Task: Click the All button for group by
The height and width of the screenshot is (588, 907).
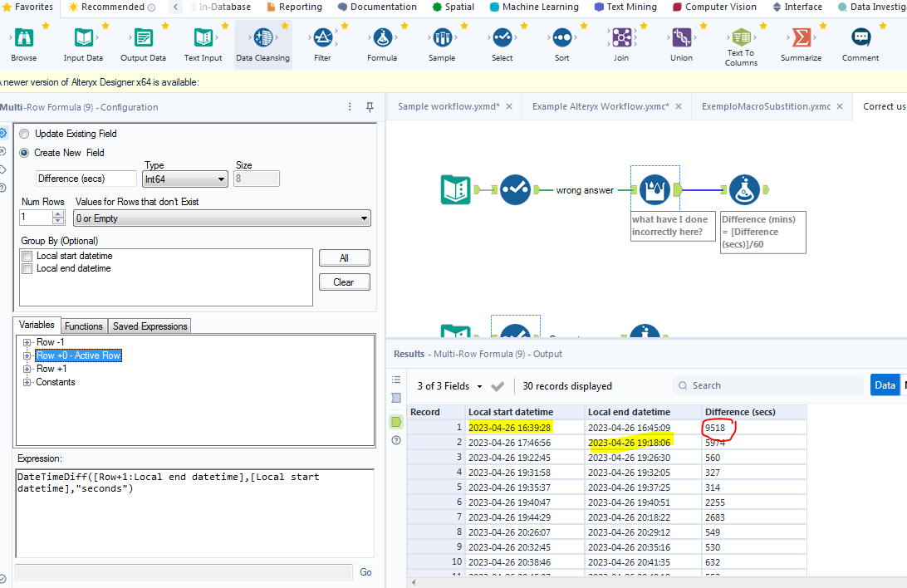Action: 344,258
